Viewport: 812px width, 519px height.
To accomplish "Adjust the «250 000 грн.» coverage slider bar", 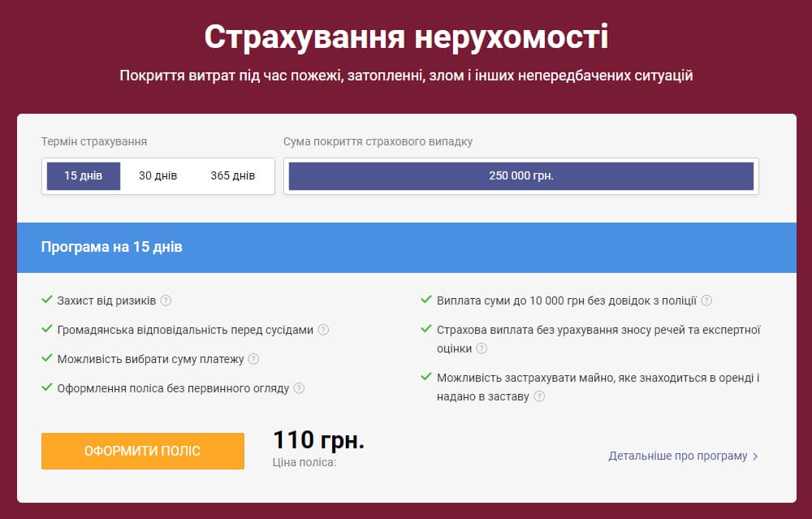I will pos(522,175).
